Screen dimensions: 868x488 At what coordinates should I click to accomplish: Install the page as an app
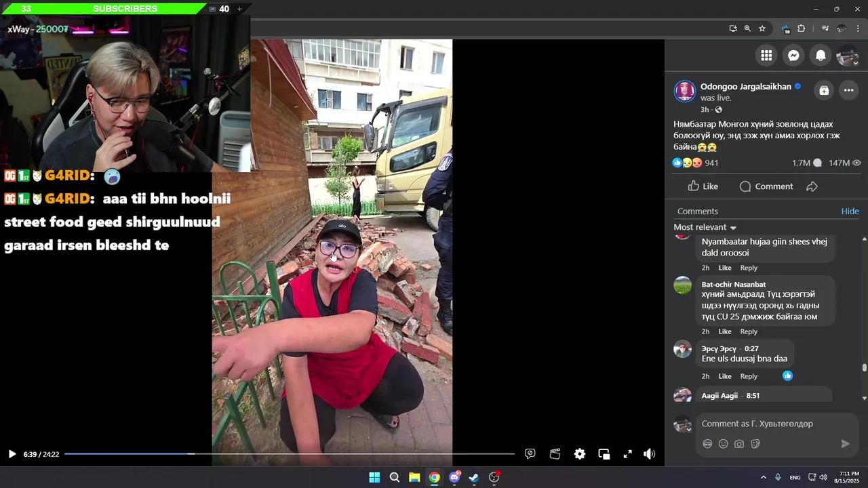pos(733,28)
